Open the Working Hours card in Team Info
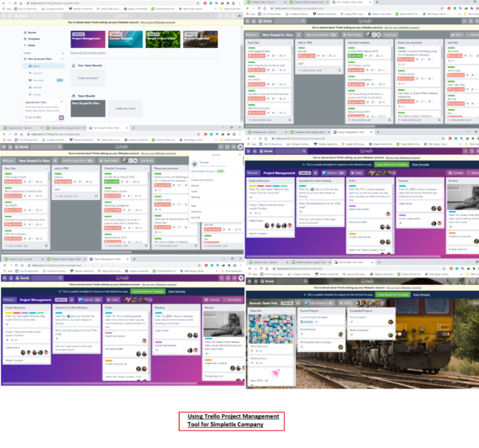The width and height of the screenshot is (479, 448). [x=271, y=361]
